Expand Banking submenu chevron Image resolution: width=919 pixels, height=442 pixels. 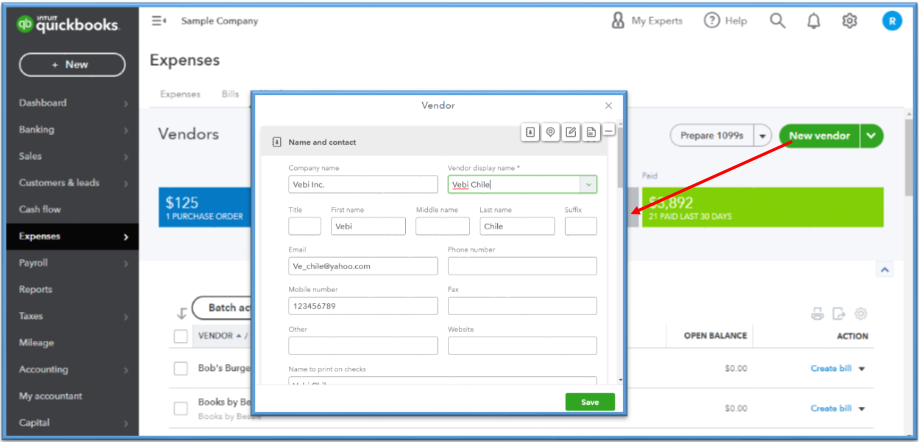126,130
